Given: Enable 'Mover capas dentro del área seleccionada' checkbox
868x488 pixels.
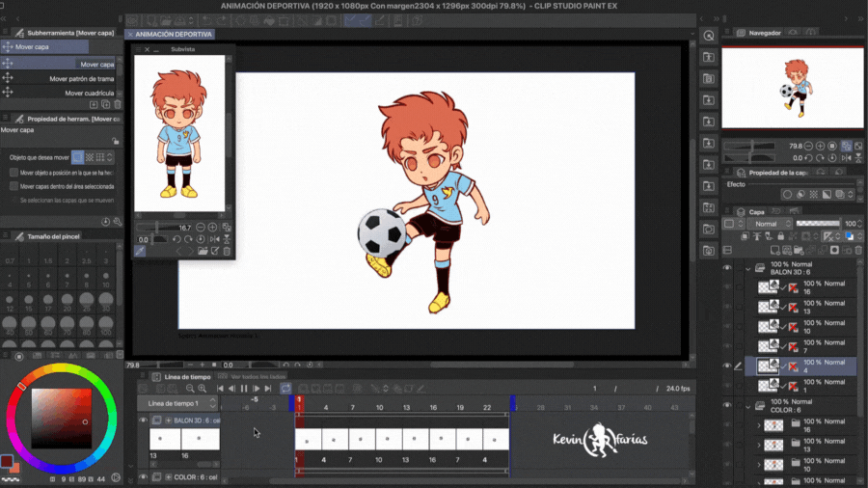Looking at the screenshot, I should (14, 186).
